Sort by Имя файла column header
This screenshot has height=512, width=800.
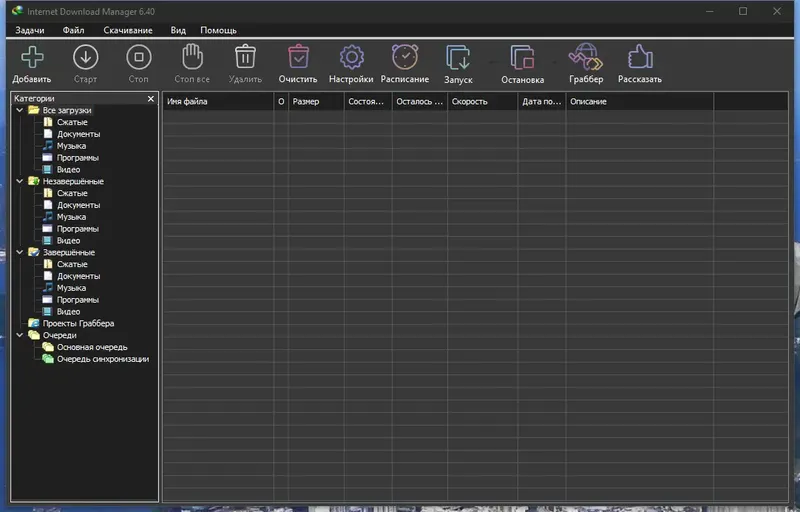coord(218,101)
